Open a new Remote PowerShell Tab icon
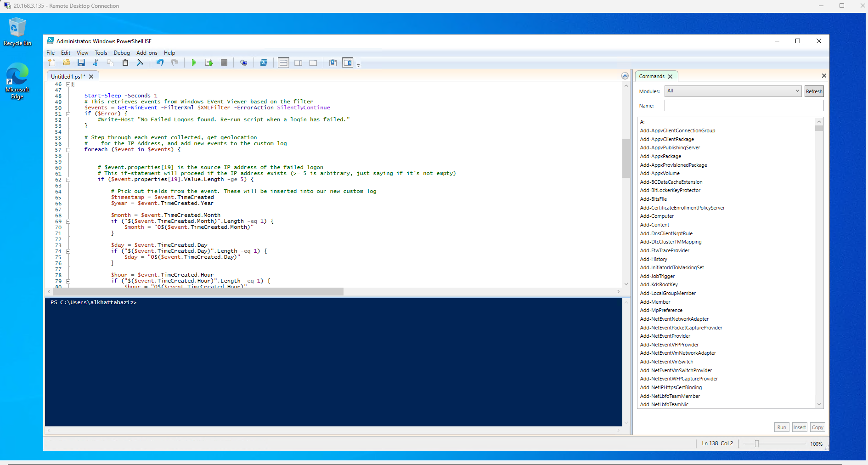The width and height of the screenshot is (868, 465). click(x=244, y=62)
